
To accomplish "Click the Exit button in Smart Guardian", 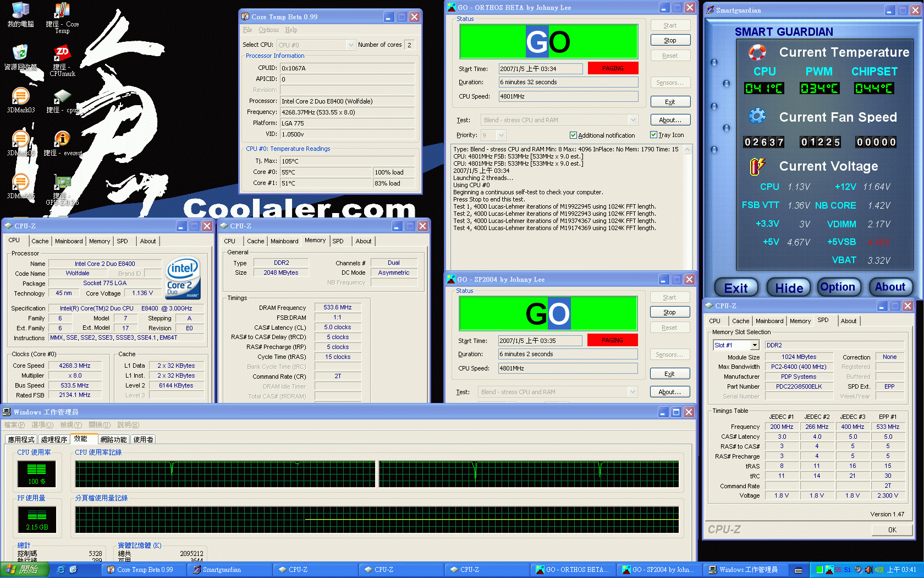I will point(736,288).
